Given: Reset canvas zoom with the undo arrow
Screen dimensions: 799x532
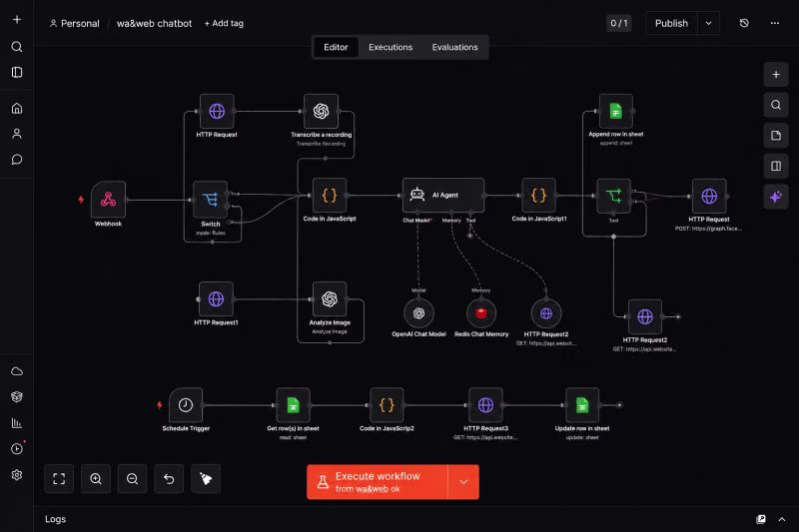Looking at the screenshot, I should 169,478.
